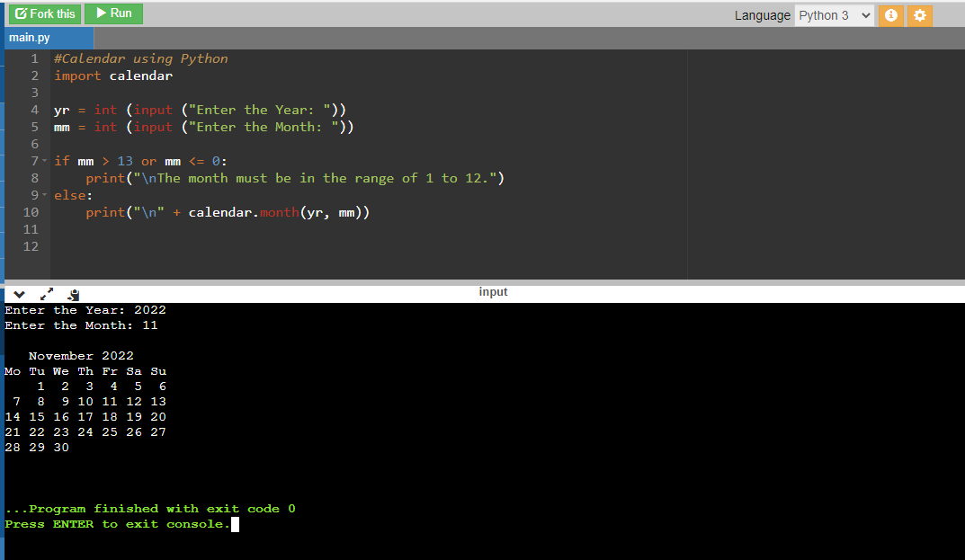Click 'Enter the Month: 11' in the console
The width and height of the screenshot is (965, 560).
(x=81, y=325)
